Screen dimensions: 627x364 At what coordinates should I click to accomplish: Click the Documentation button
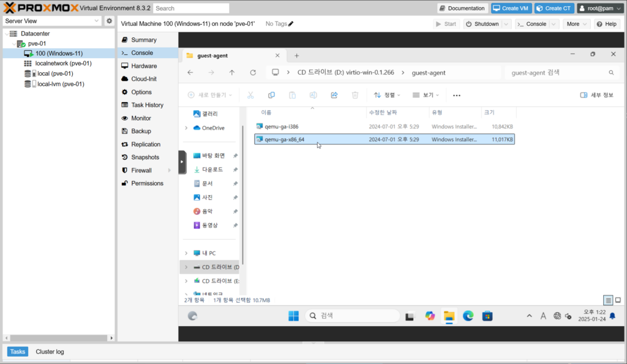462,8
